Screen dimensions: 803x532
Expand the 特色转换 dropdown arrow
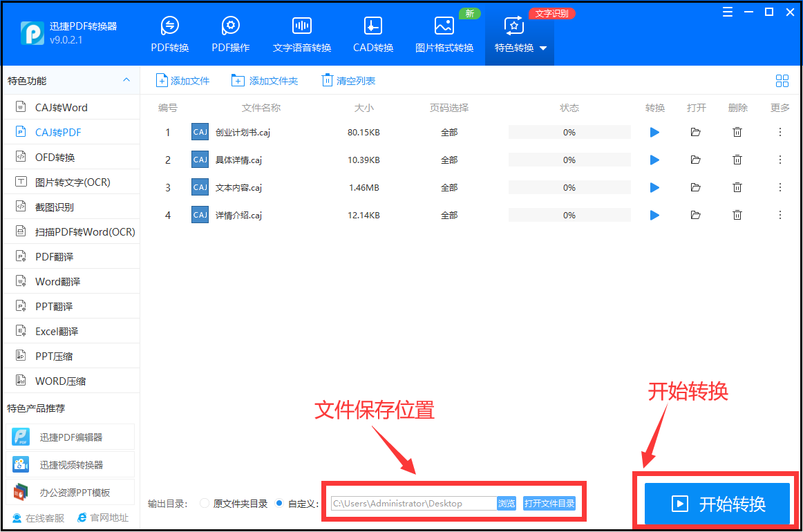(x=543, y=48)
